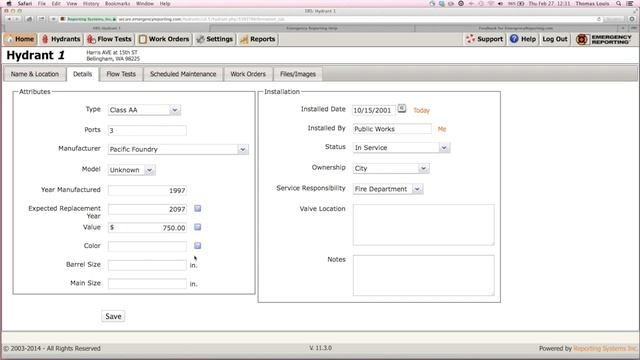Open the Help menu in menu bar
The height and width of the screenshot is (360, 640).
[164, 3]
